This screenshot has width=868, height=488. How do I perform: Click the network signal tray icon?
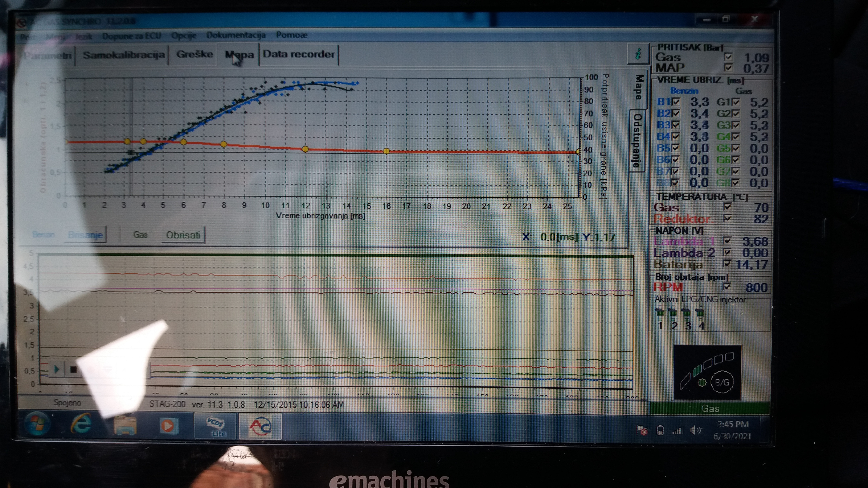pyautogui.click(x=677, y=430)
